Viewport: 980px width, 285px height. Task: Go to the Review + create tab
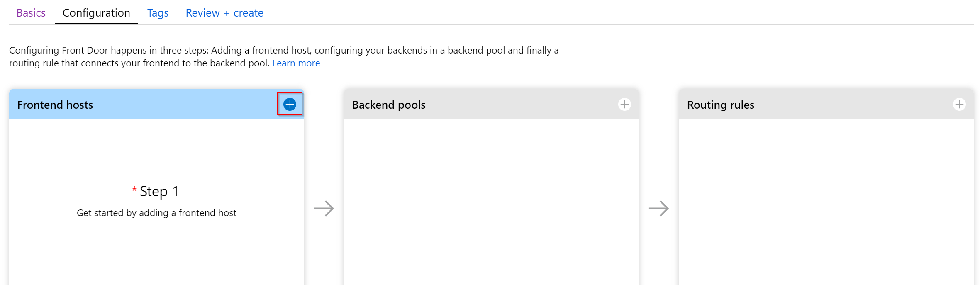(224, 13)
